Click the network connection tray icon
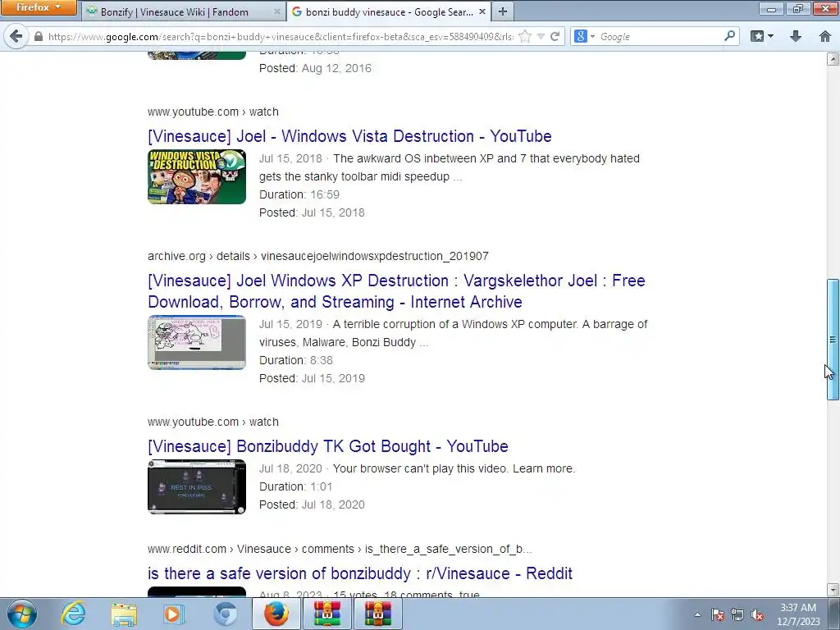Screen dimensions: 840x630 (x=737, y=614)
